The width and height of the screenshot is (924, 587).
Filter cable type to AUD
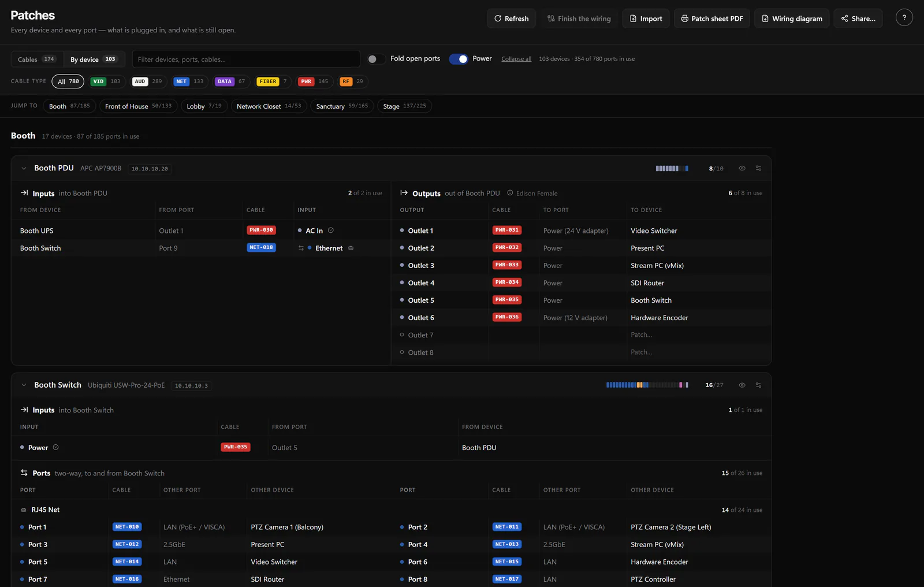[148, 81]
